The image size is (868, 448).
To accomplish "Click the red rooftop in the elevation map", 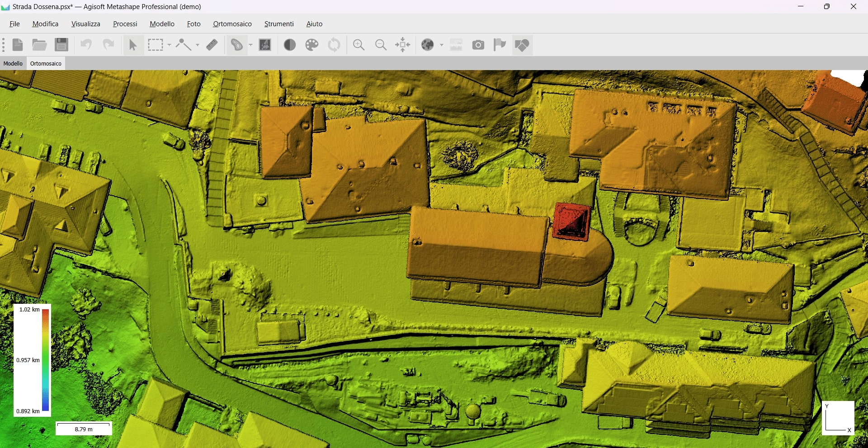I will click(x=571, y=221).
